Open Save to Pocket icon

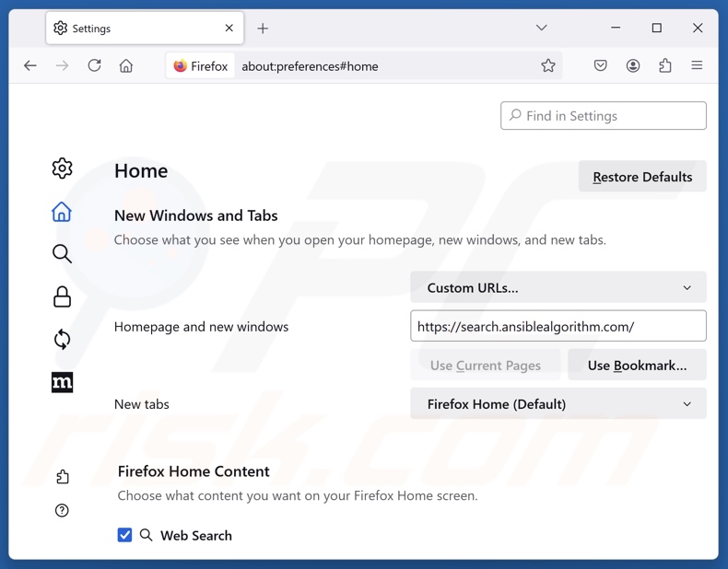click(600, 65)
